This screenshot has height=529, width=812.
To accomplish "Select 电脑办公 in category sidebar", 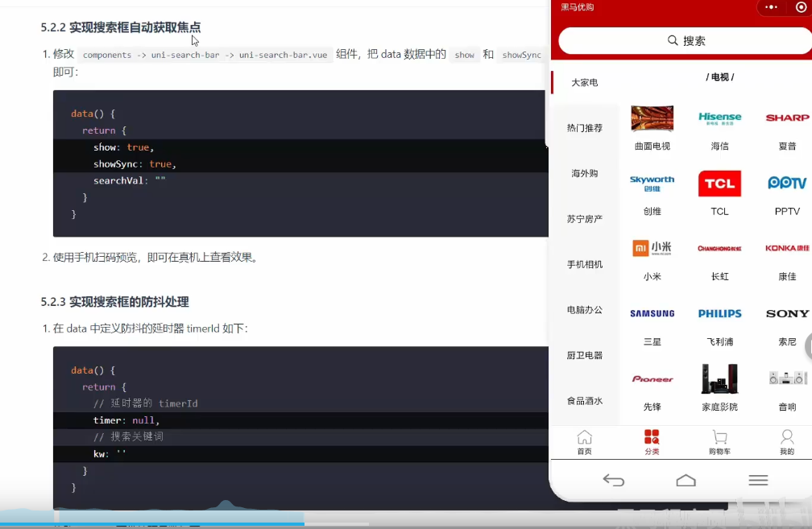I will pos(585,310).
